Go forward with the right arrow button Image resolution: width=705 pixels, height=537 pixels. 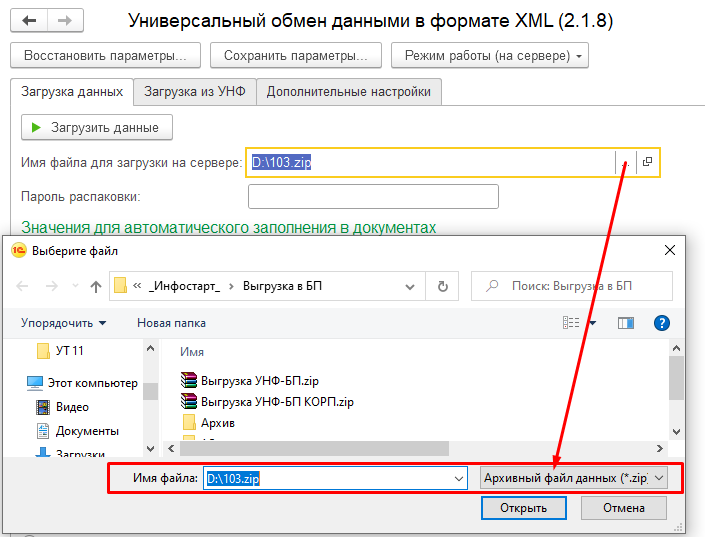coord(65,20)
